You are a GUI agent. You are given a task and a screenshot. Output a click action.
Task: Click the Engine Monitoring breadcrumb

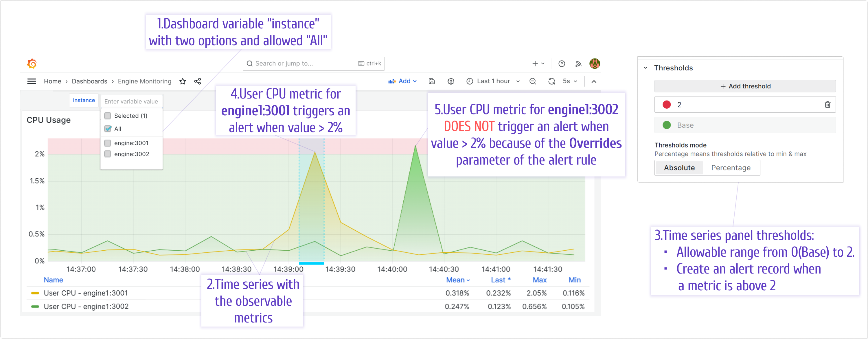pos(145,81)
